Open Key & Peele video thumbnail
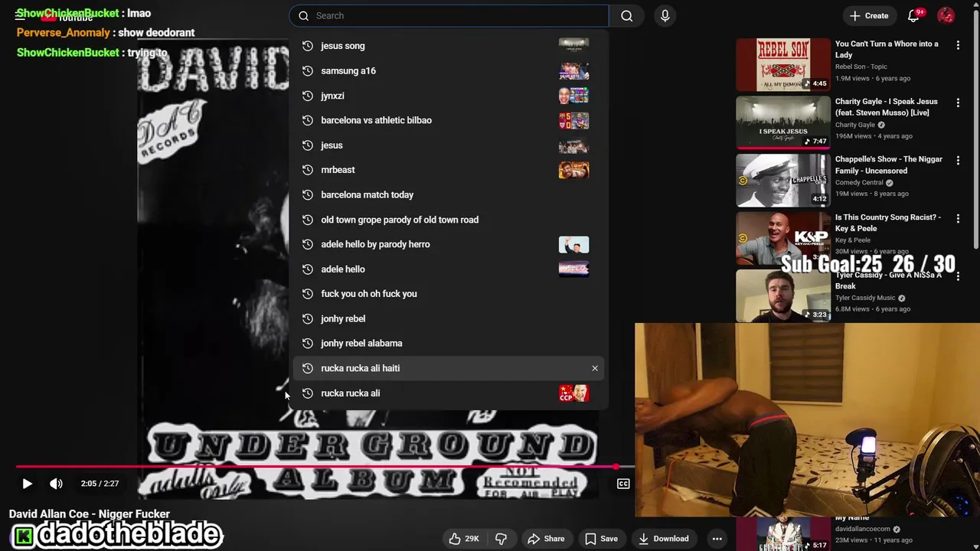The width and height of the screenshot is (980, 551). [x=782, y=238]
